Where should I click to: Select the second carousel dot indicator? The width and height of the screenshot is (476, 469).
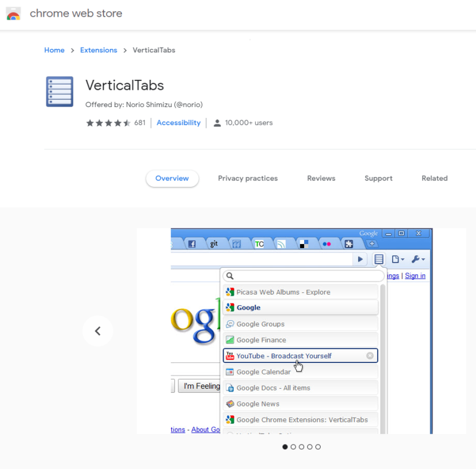pos(293,447)
